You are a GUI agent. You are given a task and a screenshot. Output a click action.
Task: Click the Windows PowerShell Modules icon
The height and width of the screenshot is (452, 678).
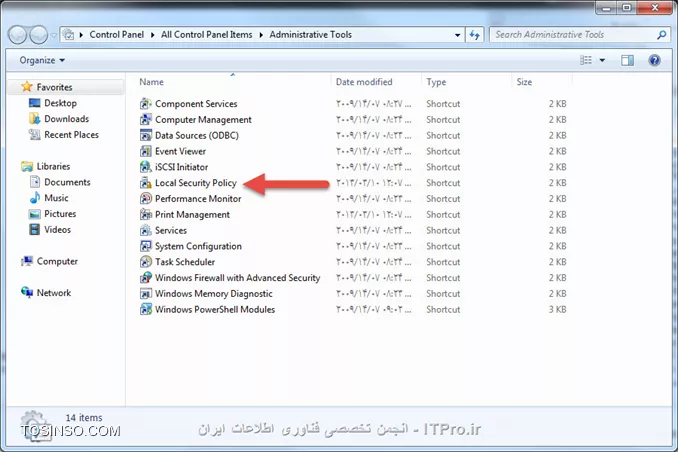tap(146, 310)
